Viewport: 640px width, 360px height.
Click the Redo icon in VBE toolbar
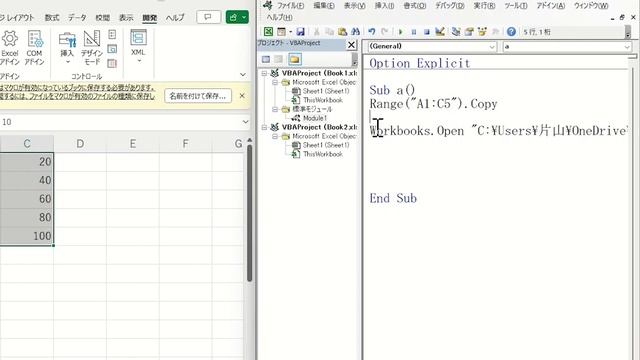click(x=384, y=31)
